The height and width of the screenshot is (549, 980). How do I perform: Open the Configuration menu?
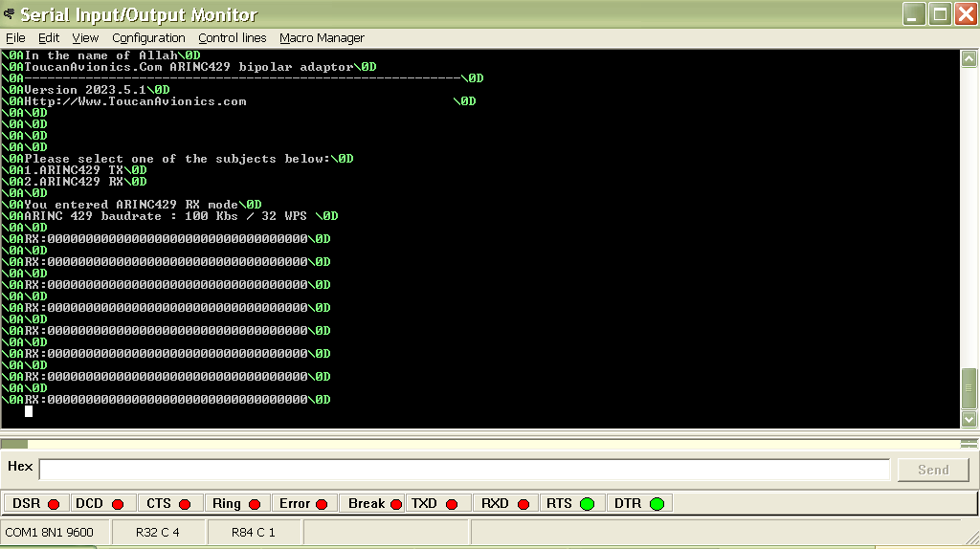[148, 38]
